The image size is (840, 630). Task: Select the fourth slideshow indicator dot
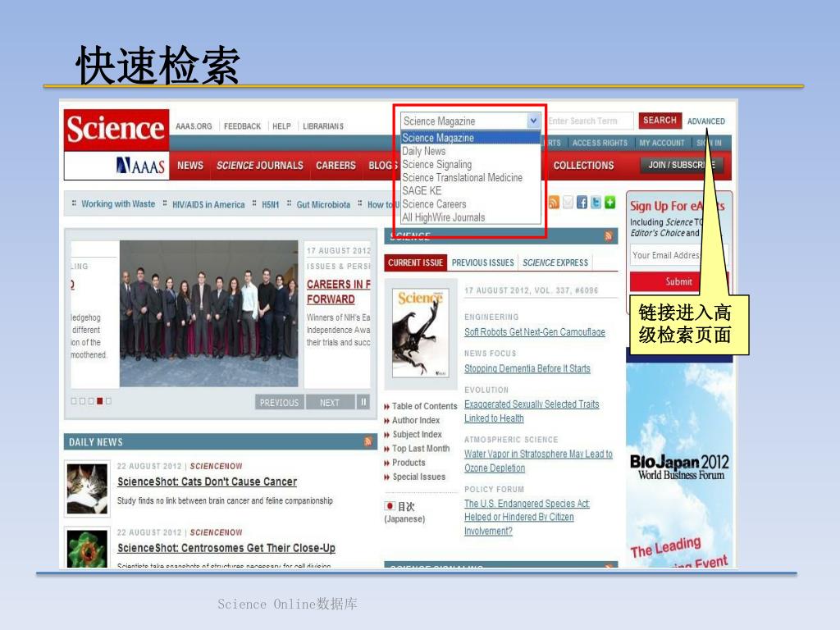tap(99, 400)
